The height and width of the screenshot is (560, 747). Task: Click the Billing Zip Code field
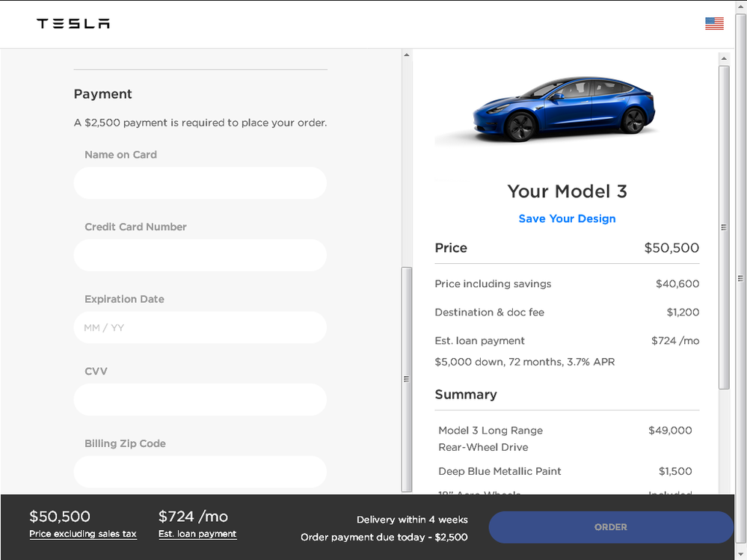point(200,472)
